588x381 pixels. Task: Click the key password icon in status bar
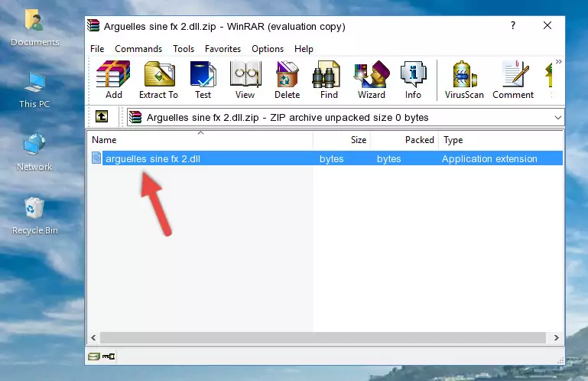[x=109, y=357]
